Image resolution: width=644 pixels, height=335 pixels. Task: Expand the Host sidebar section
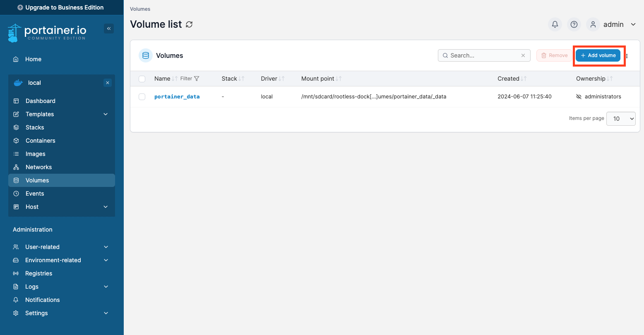106,207
